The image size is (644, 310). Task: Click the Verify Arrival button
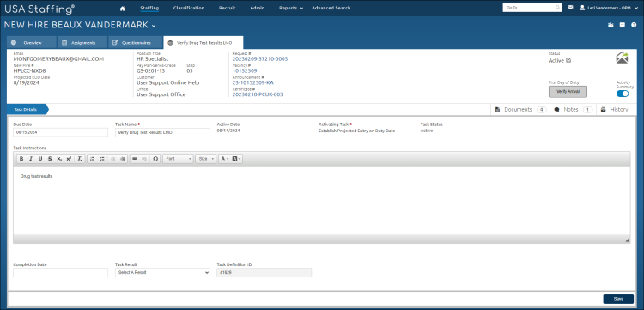pos(568,92)
